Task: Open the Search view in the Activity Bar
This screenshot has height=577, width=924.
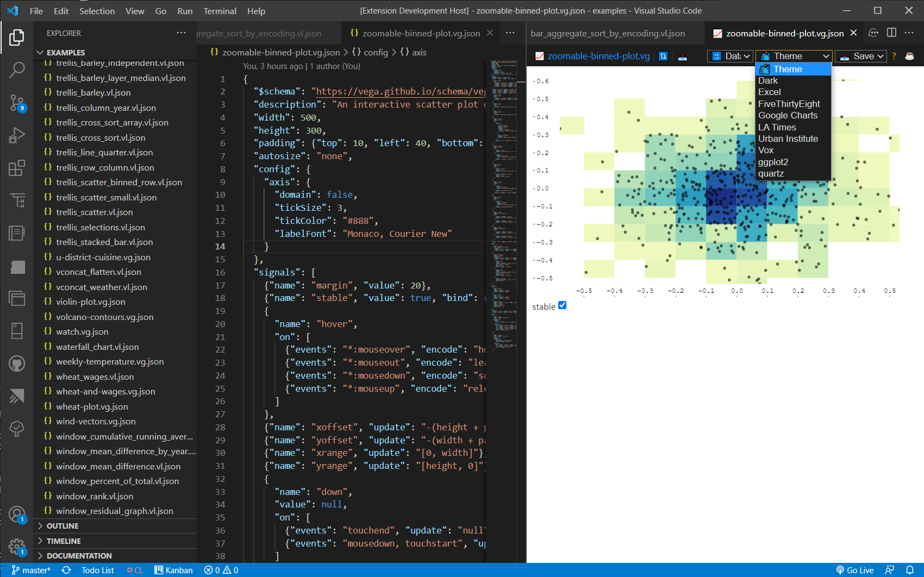Action: [16, 70]
